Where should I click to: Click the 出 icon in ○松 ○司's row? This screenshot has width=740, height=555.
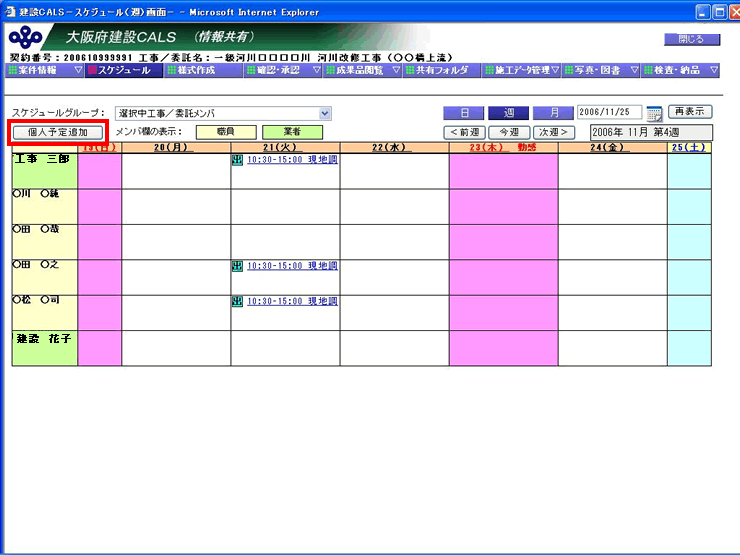[237, 301]
